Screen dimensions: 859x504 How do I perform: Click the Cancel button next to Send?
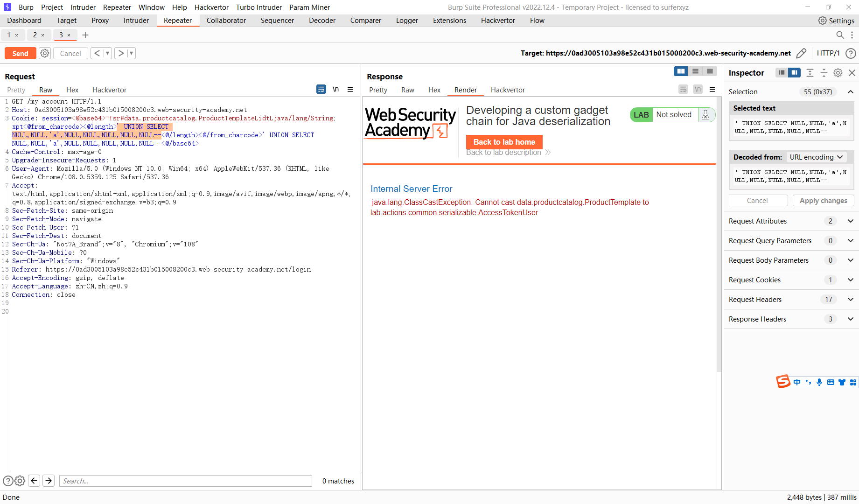click(x=70, y=53)
